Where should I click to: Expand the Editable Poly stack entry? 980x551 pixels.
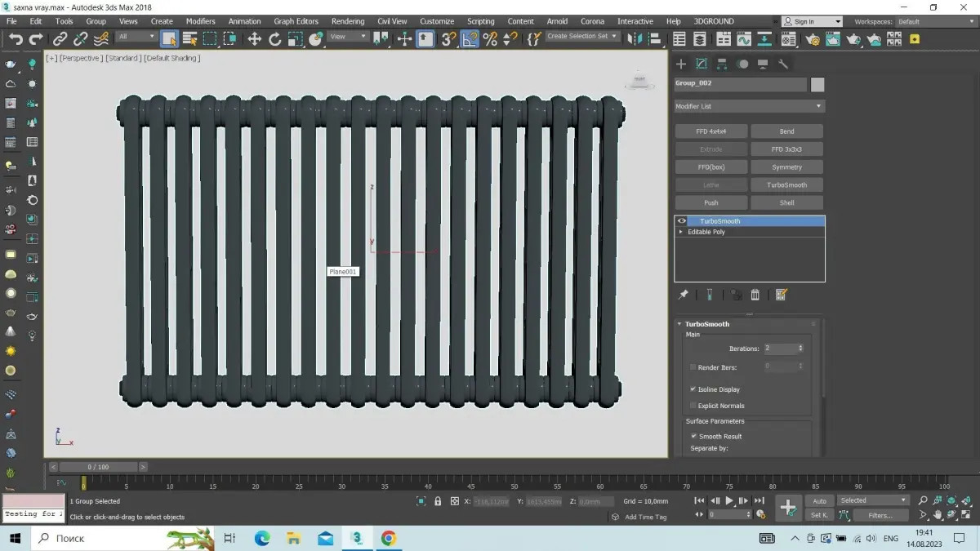pyautogui.click(x=681, y=232)
